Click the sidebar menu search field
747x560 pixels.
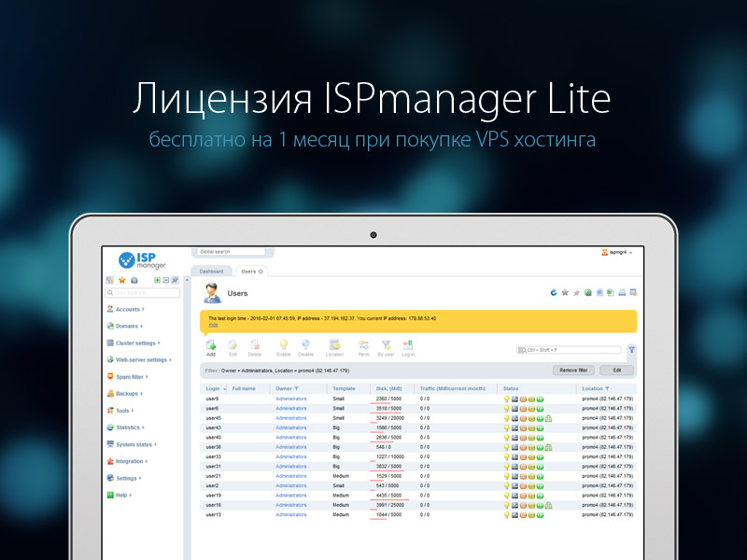(143, 293)
